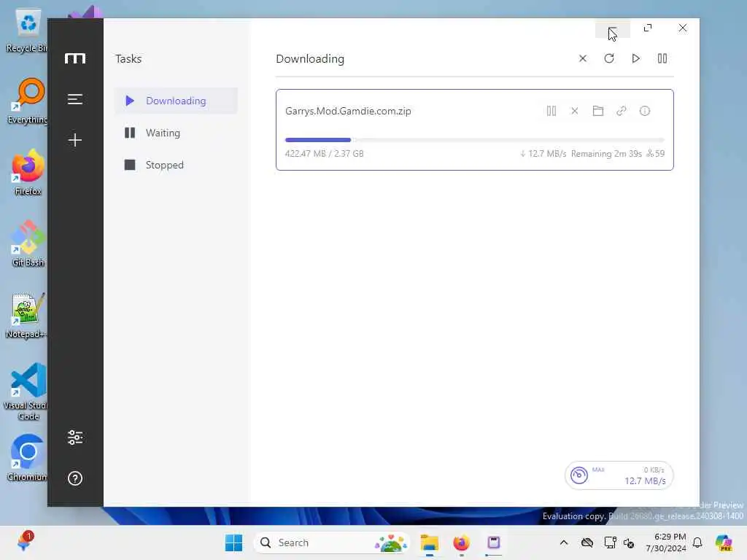Open the notifications bell
This screenshot has width=747, height=560.
(x=697, y=542)
